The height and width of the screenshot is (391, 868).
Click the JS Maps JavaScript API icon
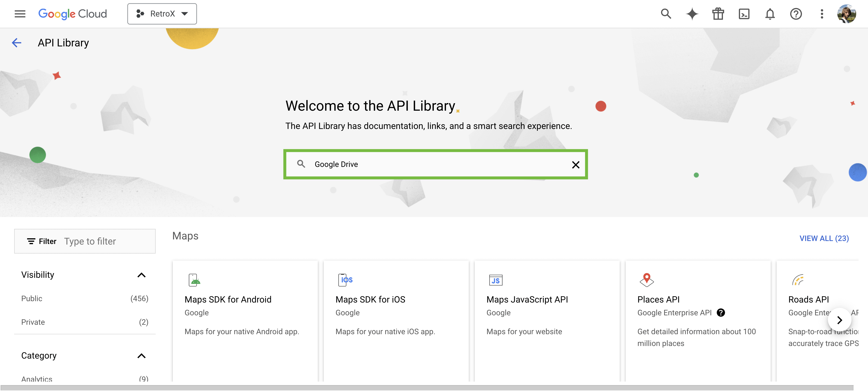(496, 280)
